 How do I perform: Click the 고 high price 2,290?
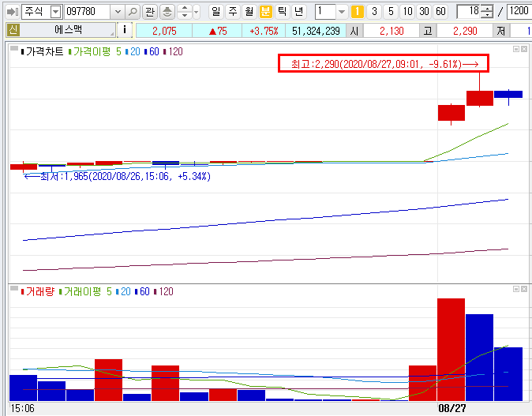(465, 31)
